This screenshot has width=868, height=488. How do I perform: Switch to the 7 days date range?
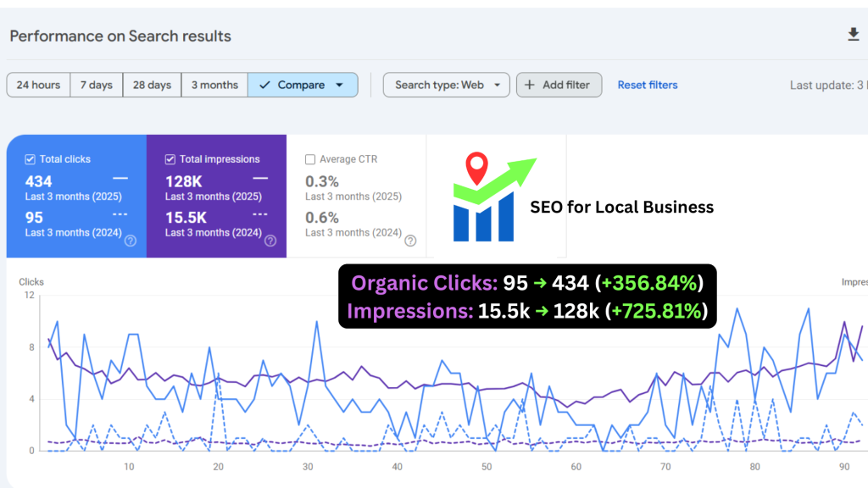(x=96, y=85)
